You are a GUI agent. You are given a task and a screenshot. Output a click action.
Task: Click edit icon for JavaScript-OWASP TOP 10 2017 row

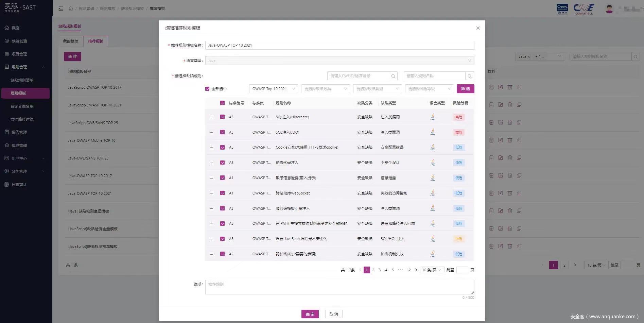click(500, 87)
